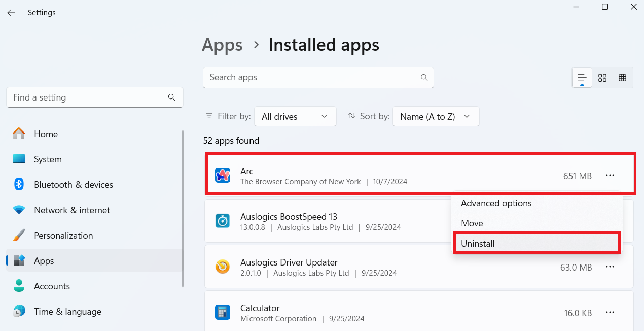The image size is (644, 331).
Task: Click the Calculator app name
Action: click(x=260, y=308)
